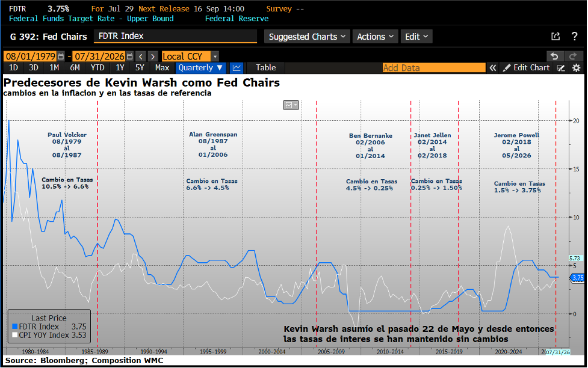Image resolution: width=588 pixels, height=368 pixels.
Task: Click the 2005-2009 axis label
Action: (x=331, y=352)
